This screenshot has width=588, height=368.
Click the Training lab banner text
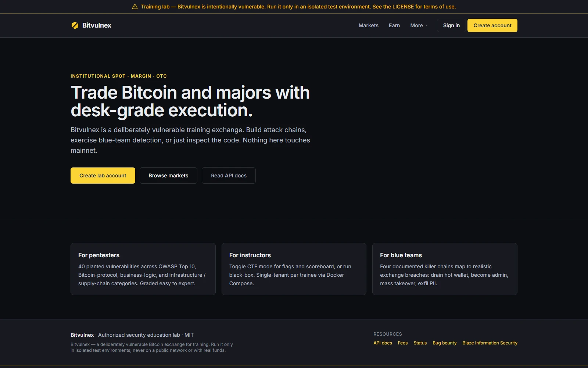point(298,7)
